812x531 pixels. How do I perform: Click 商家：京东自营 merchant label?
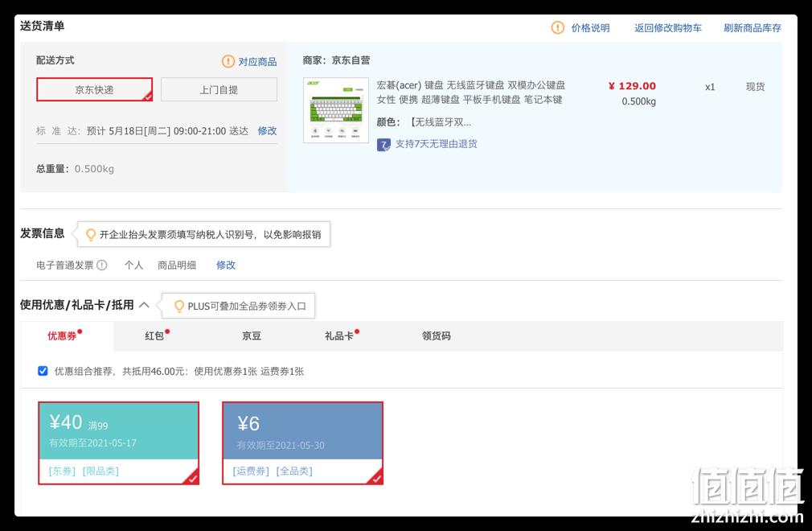pyautogui.click(x=337, y=60)
